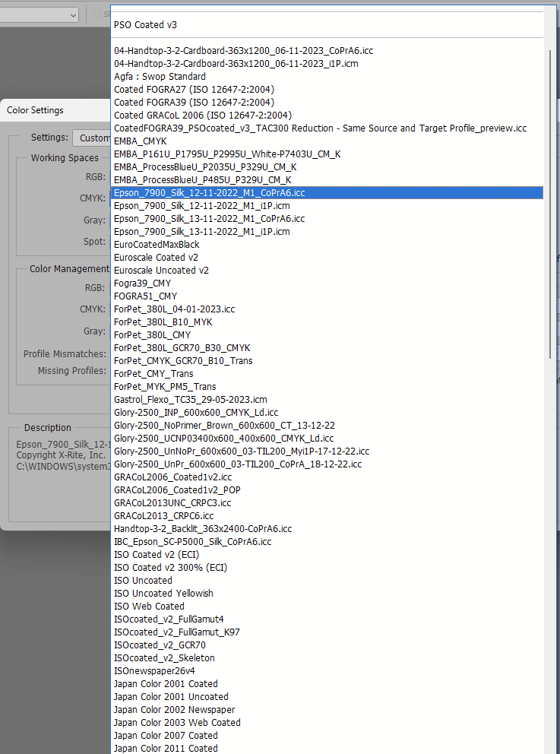Select Epson_7900_Silk_12-11-2022_M1_i1P.icm
The height and width of the screenshot is (754, 560).
pyautogui.click(x=327, y=206)
